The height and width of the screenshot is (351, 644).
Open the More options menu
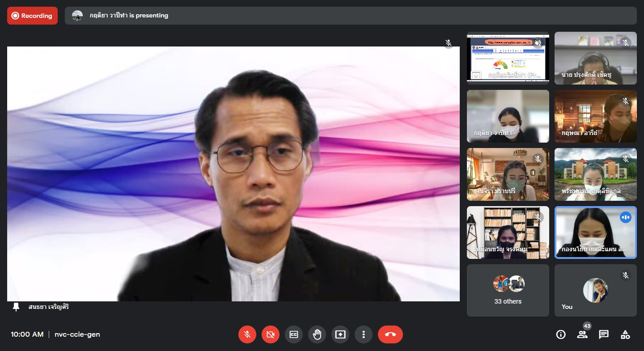pos(364,334)
